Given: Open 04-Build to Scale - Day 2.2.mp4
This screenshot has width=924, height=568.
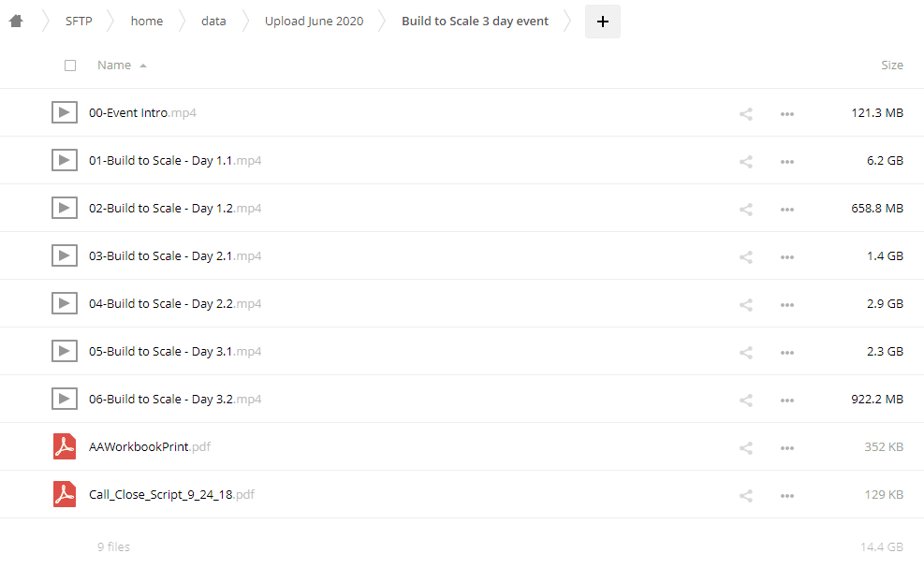Looking at the screenshot, I should point(175,303).
